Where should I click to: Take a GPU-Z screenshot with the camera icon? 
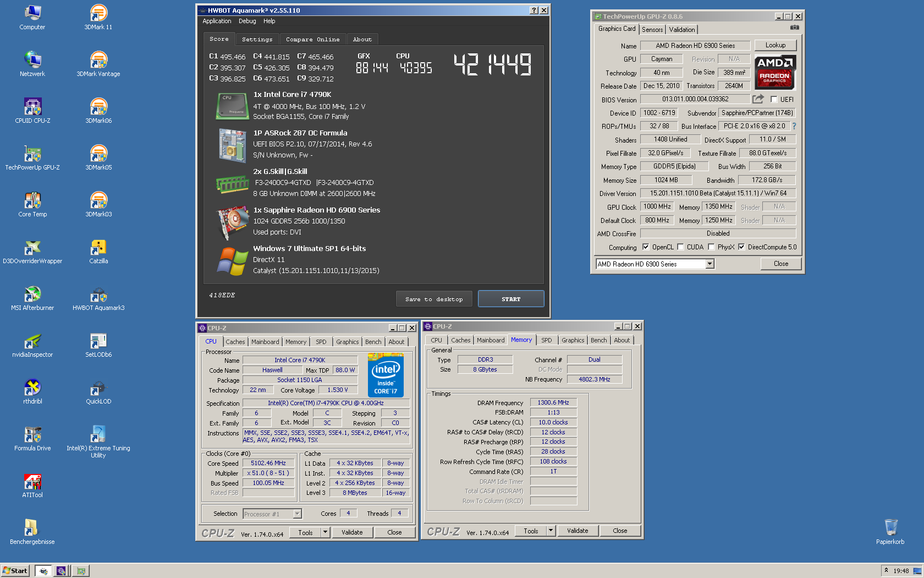pyautogui.click(x=795, y=27)
